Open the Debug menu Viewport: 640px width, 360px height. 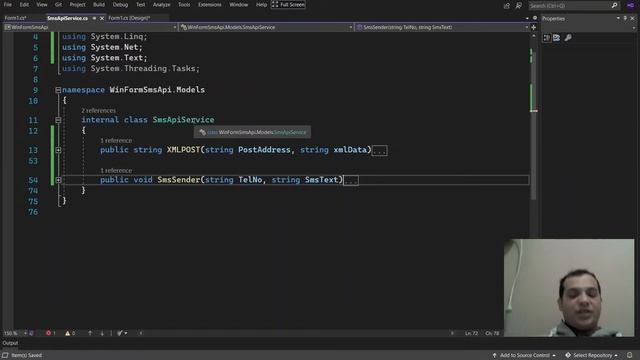pos(120,4)
